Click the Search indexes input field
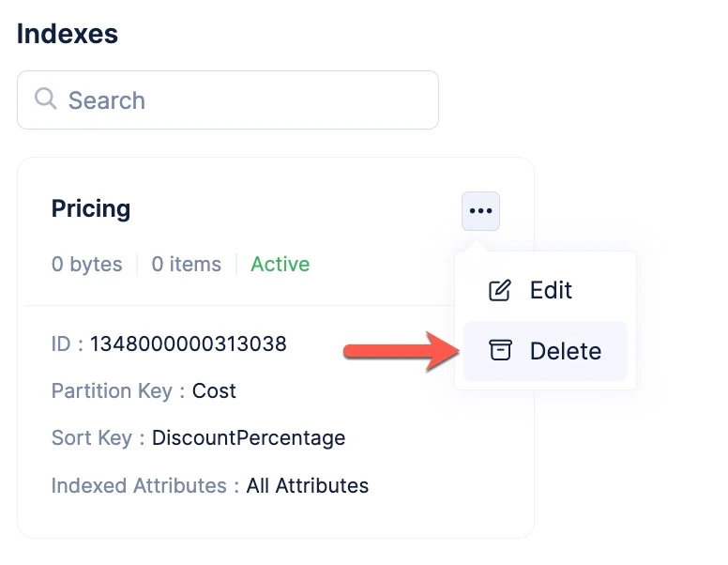728x565 pixels. click(x=227, y=99)
